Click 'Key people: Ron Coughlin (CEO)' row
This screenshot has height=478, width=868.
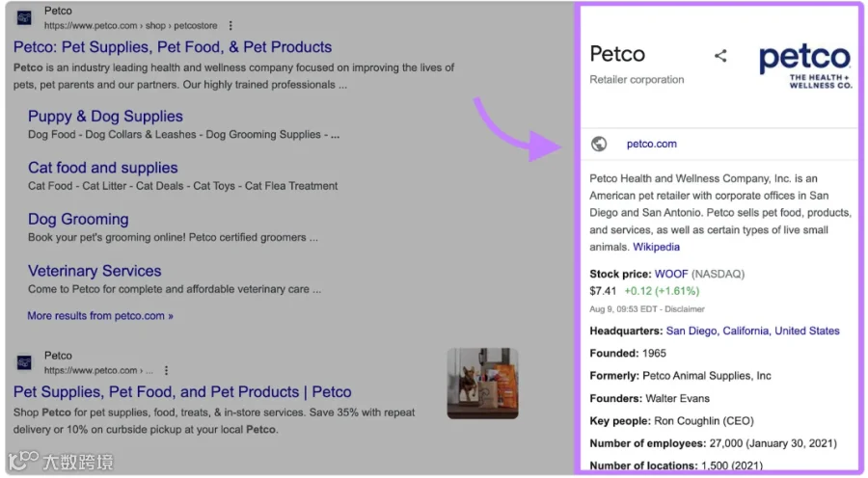pos(671,421)
